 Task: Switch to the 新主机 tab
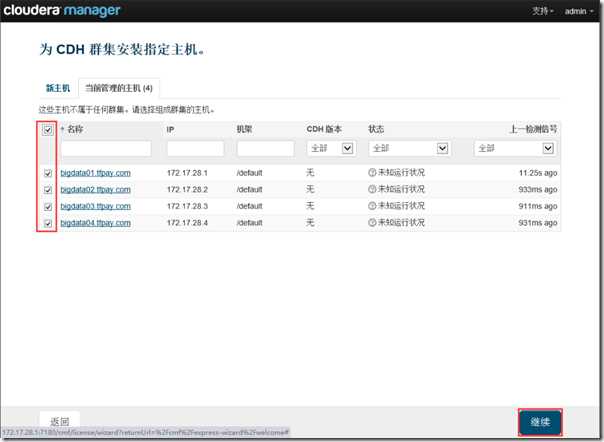click(x=58, y=88)
